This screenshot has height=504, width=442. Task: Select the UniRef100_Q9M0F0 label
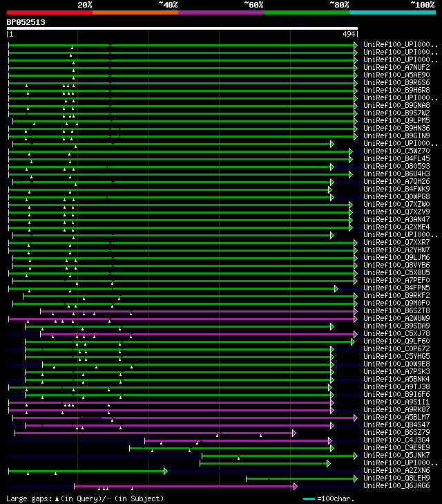click(x=396, y=303)
